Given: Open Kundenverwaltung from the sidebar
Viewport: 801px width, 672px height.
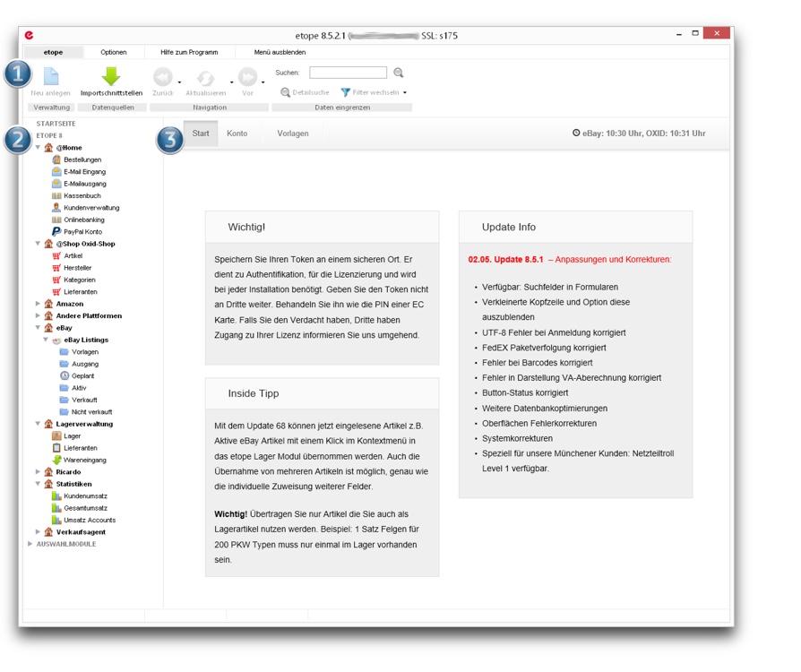Looking at the screenshot, I should (x=91, y=208).
